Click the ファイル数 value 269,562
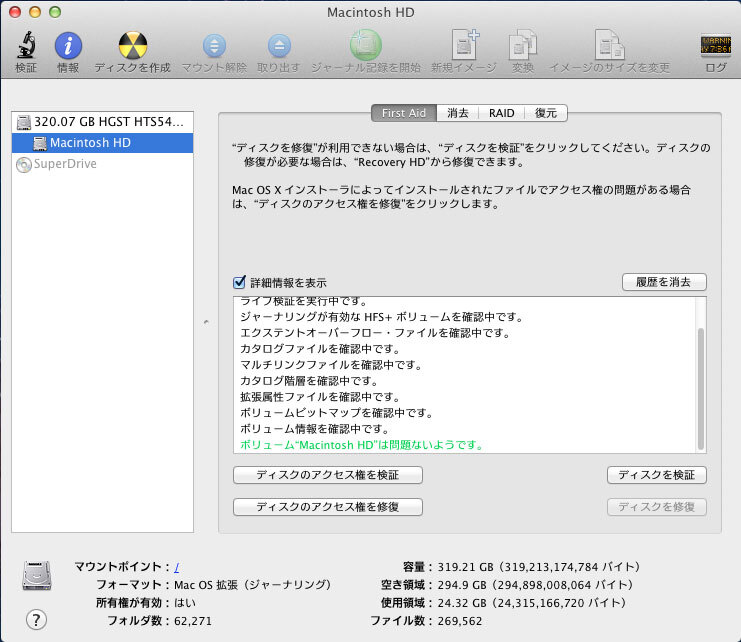 pos(460,621)
